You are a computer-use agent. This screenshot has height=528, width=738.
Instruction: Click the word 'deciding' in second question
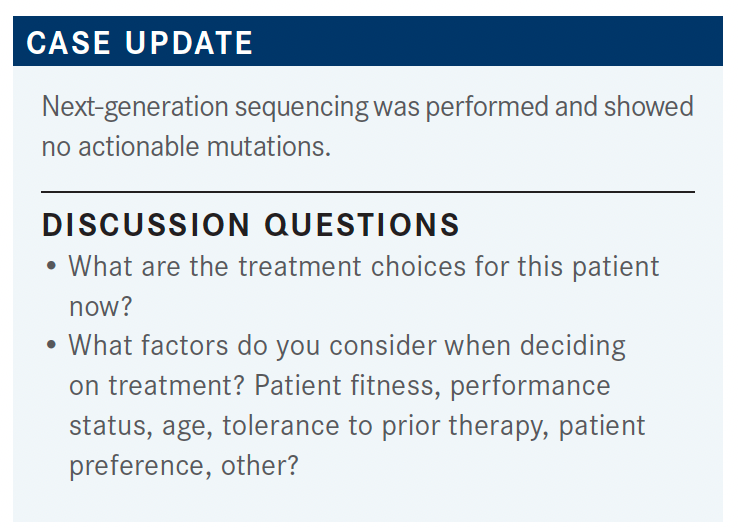[573, 346]
